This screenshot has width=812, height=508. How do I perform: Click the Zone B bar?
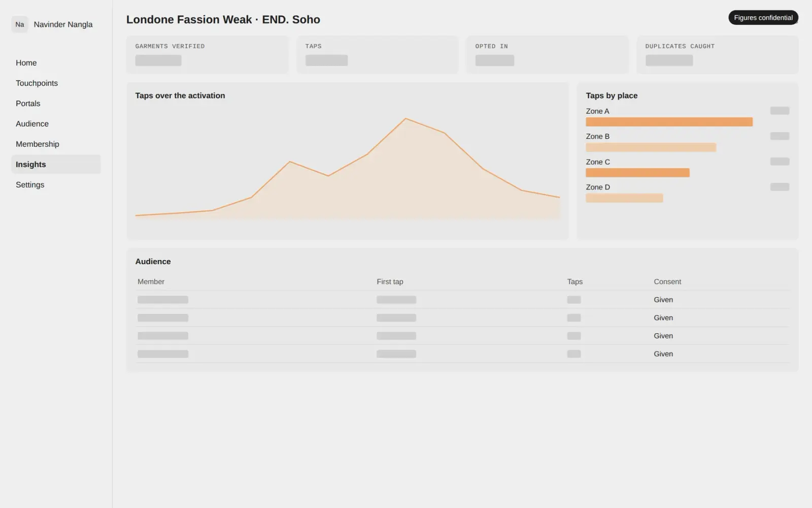coord(651,147)
